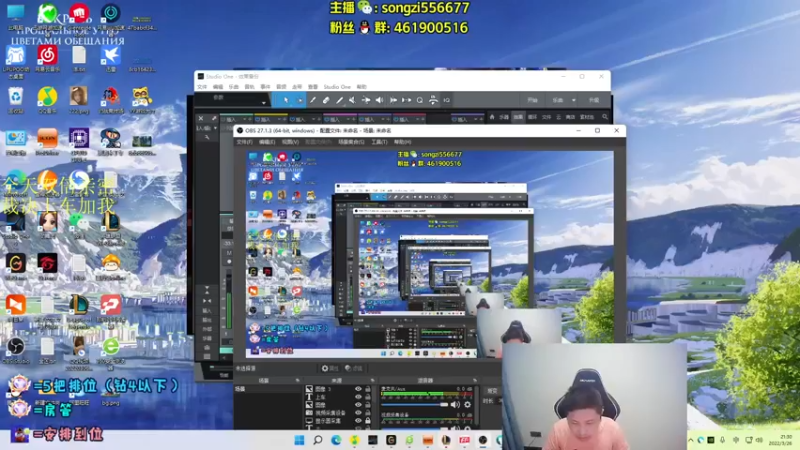
Task: Select the Eraser tool in Studio One toolbar
Action: coord(326,100)
